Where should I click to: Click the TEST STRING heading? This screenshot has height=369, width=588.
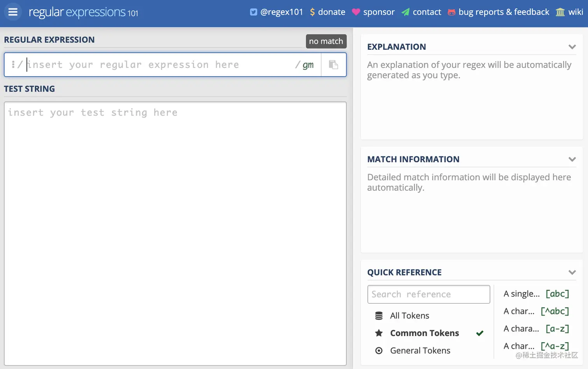pos(30,89)
